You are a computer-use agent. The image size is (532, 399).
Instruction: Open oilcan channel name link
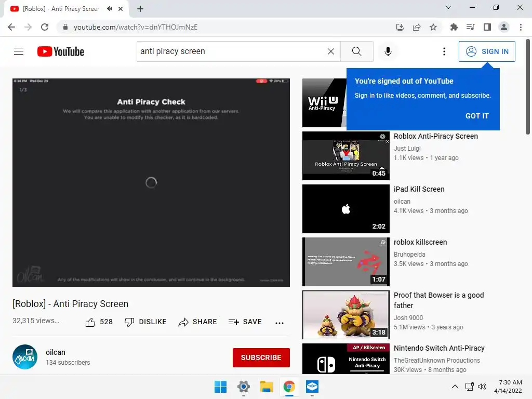click(x=55, y=352)
